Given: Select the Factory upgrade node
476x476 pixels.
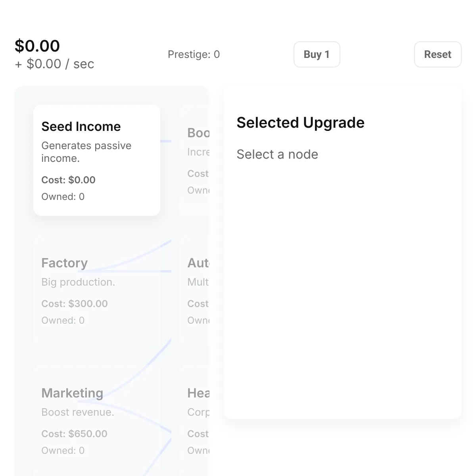Looking at the screenshot, I should 97,290.
